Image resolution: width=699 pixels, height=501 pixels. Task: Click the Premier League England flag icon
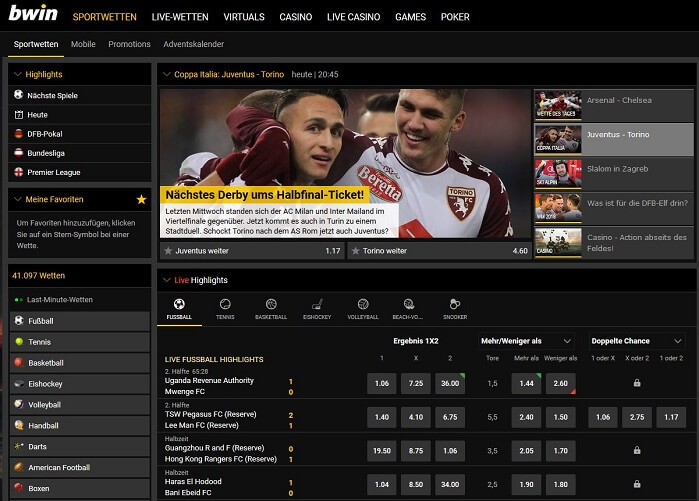(18, 172)
